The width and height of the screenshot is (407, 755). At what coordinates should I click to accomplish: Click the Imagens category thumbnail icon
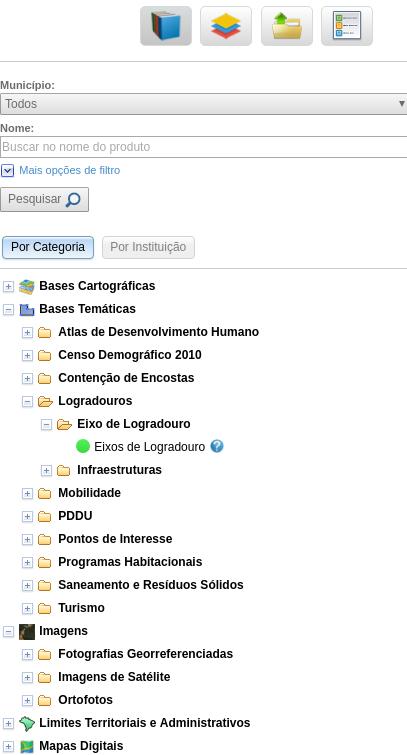click(26, 631)
